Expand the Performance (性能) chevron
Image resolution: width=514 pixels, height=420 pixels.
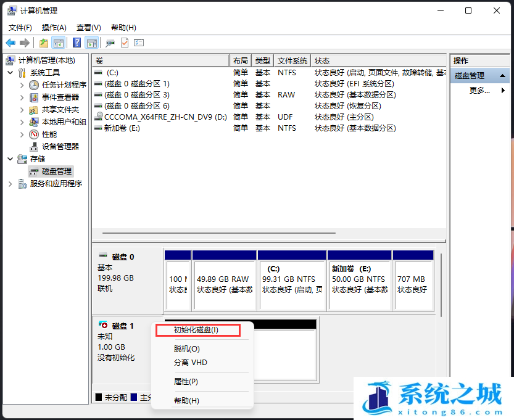22,134
